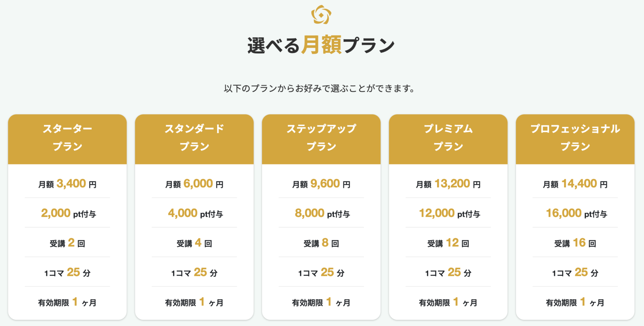Screen dimensions: 644x326
Task: Click the 受講 16 回 row
Action: pyautogui.click(x=575, y=243)
